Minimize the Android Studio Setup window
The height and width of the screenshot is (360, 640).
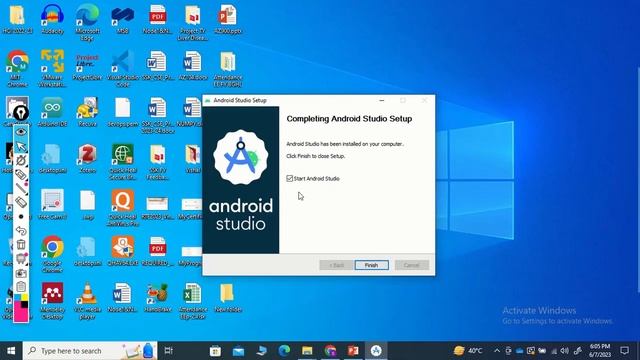tap(382, 100)
